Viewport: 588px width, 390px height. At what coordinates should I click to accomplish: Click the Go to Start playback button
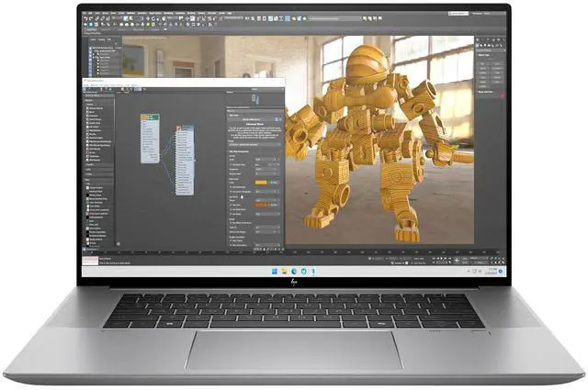434,259
